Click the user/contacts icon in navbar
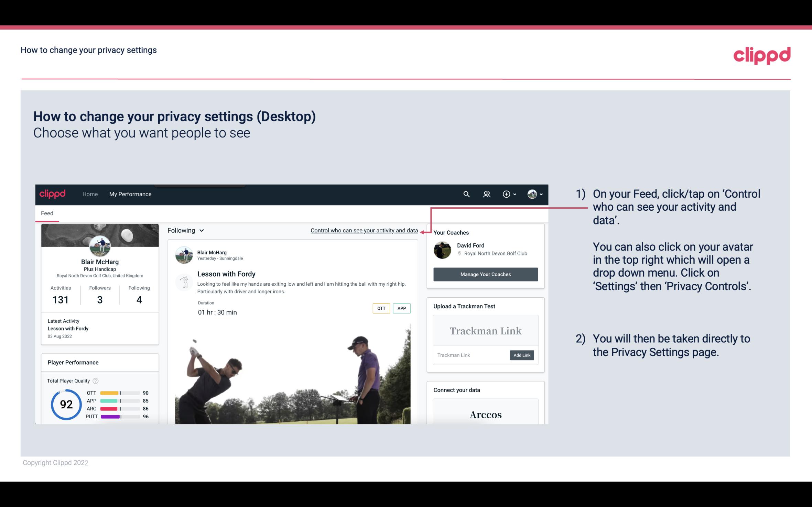 click(487, 194)
